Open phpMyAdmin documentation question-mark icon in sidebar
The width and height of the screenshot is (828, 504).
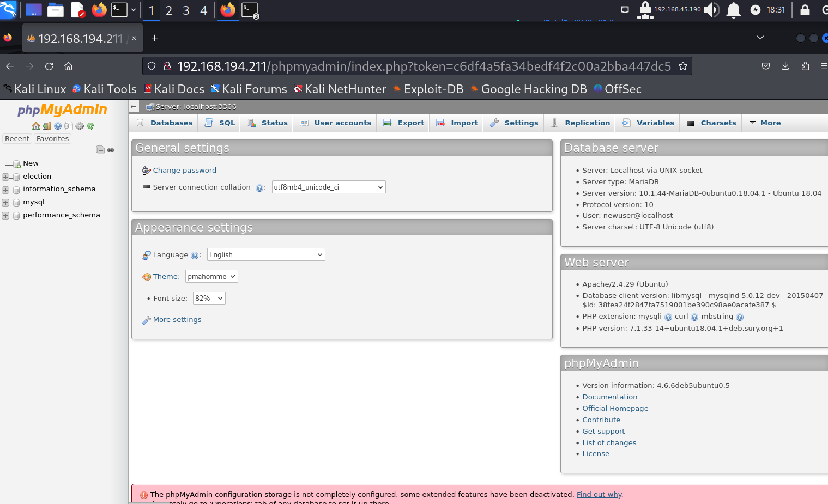pos(58,126)
